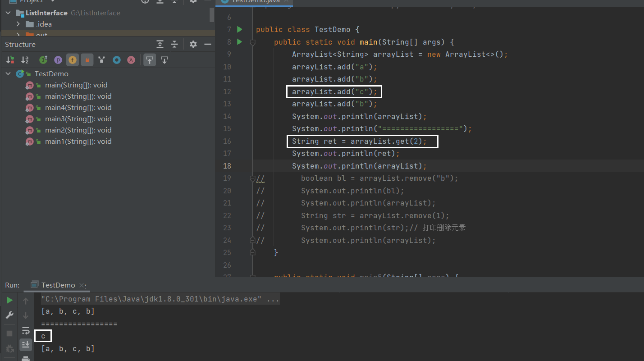Collapse all nodes in Structure panel
This screenshot has width=644, height=361.
174,44
